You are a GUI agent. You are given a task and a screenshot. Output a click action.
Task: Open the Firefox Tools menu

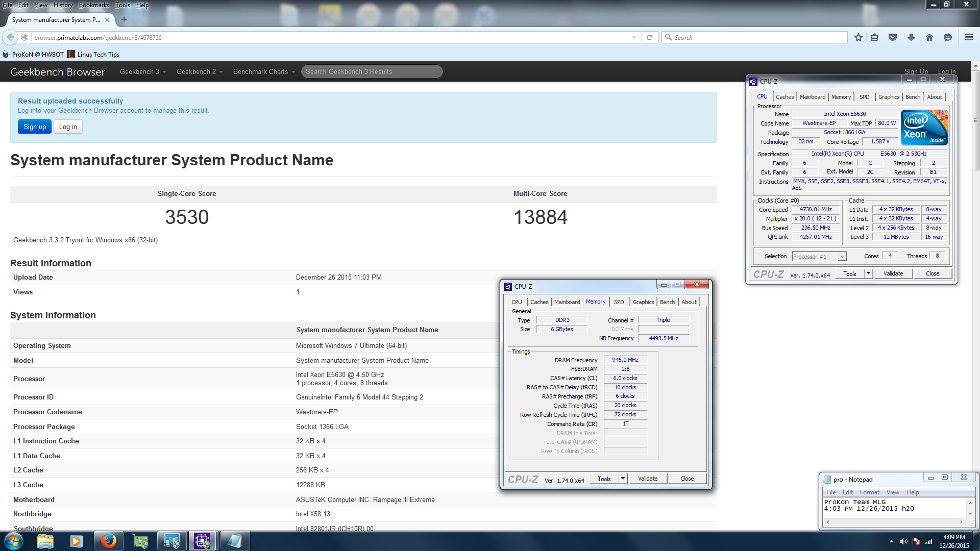coord(122,5)
